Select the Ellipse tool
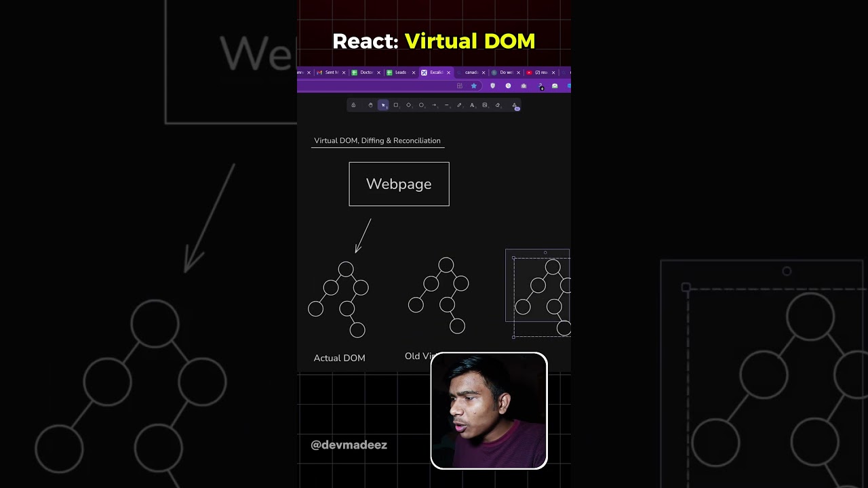 pos(421,105)
